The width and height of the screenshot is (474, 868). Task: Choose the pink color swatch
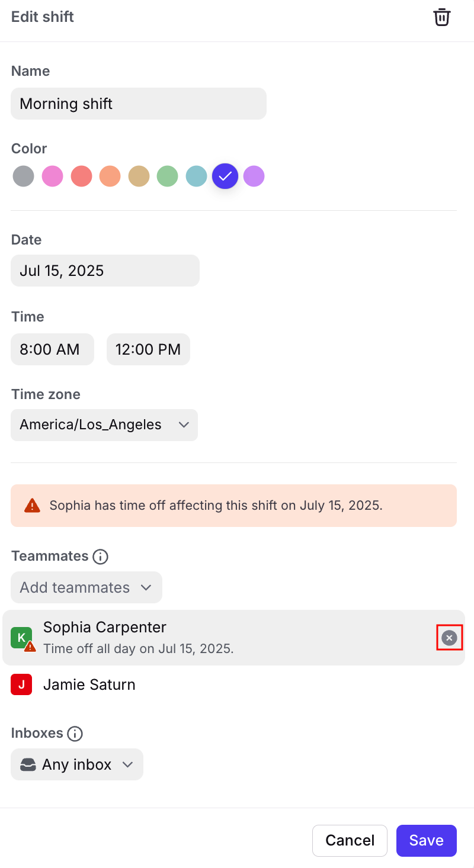point(53,176)
